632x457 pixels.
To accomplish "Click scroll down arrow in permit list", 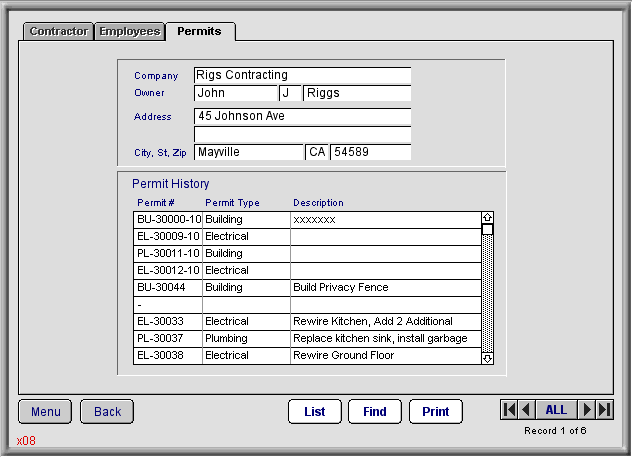I will click(487, 358).
